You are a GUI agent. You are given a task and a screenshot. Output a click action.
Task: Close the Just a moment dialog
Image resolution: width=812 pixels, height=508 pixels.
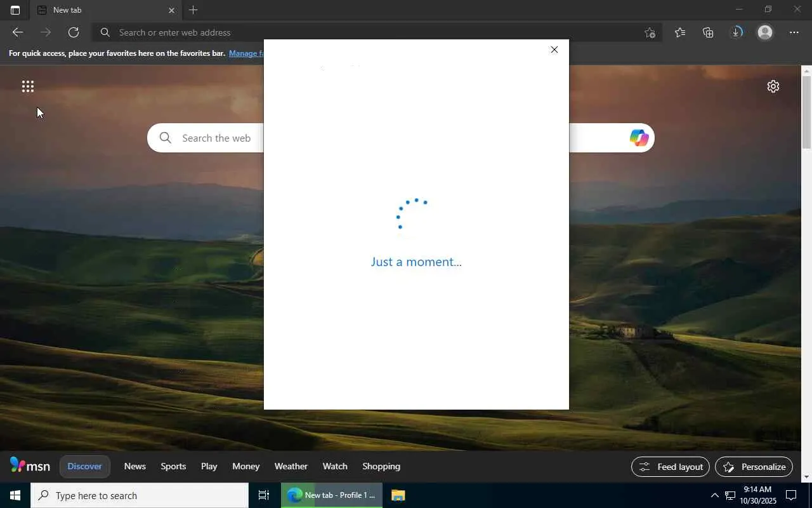(x=554, y=50)
